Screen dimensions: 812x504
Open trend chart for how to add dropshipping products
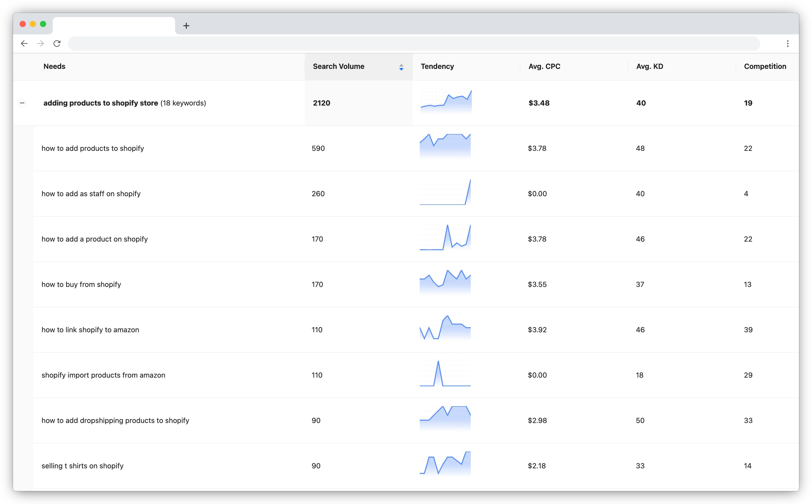click(x=445, y=419)
